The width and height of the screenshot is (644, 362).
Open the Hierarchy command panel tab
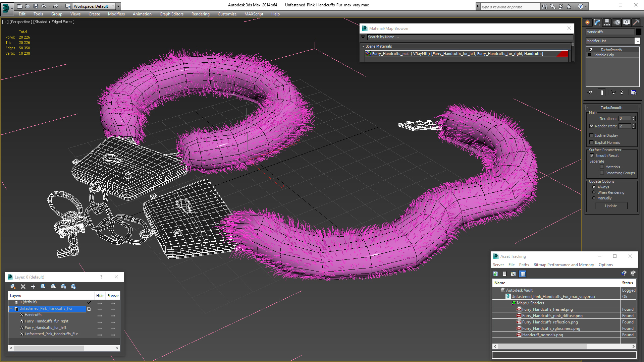coord(607,22)
